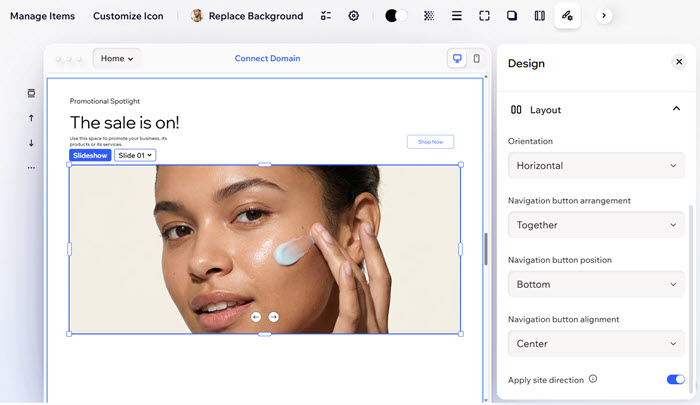Click the Design paint brush icon
Image resolution: width=700 pixels, height=405 pixels.
(567, 16)
